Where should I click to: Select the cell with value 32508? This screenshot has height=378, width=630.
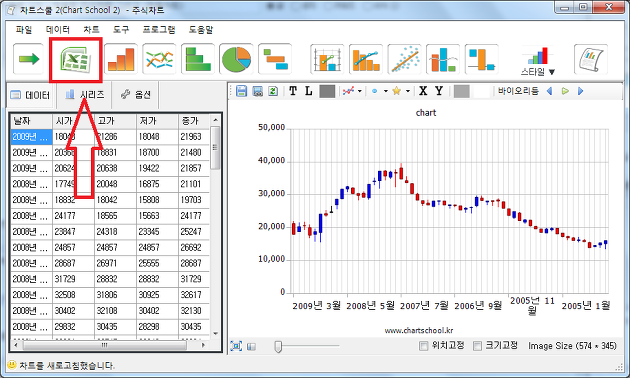coord(73,295)
